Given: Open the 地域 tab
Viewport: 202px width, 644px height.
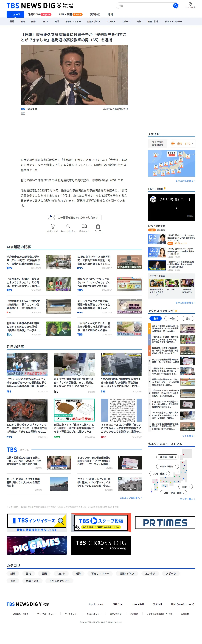Looking at the screenshot, I should point(110,14).
